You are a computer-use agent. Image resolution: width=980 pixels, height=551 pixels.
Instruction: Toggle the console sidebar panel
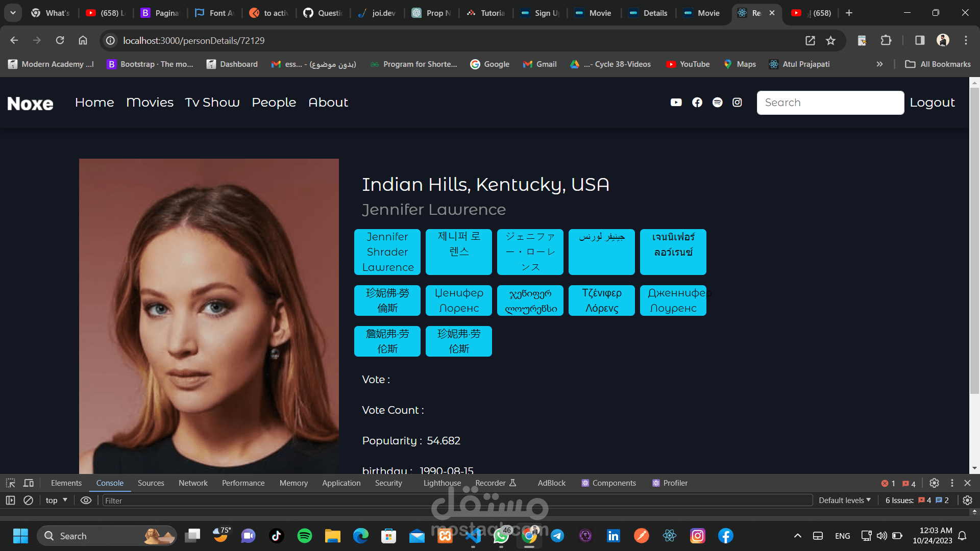(x=10, y=500)
